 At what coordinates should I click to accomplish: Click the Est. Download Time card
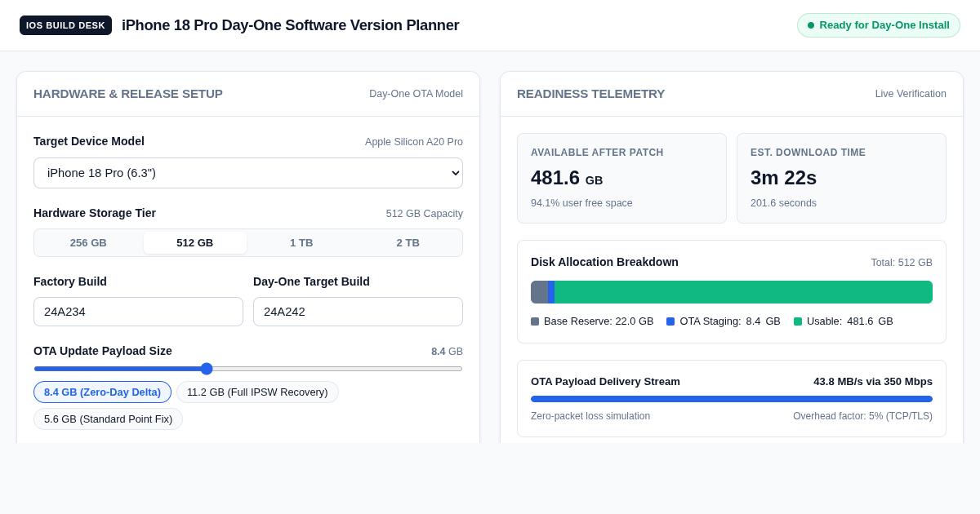[x=841, y=178]
